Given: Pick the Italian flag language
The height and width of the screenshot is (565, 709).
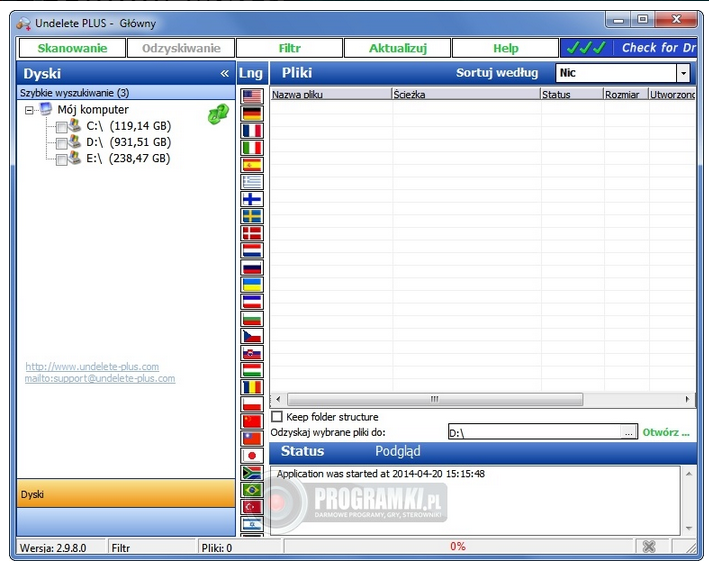Looking at the screenshot, I should point(252,147).
